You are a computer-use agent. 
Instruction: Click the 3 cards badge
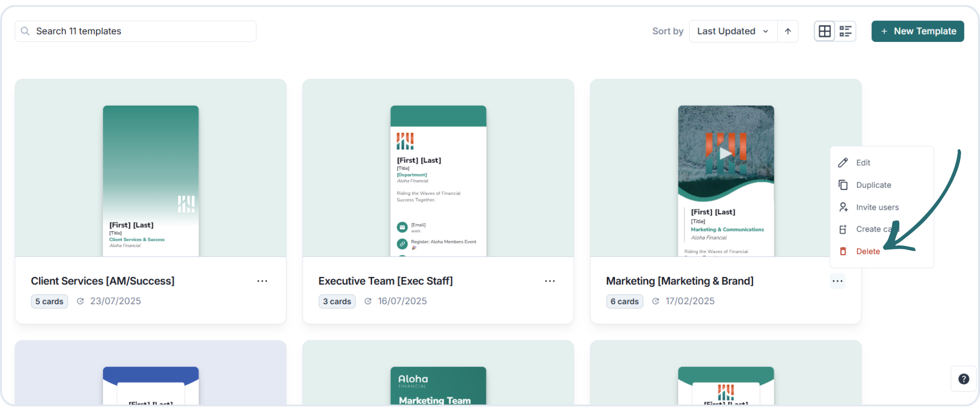337,302
